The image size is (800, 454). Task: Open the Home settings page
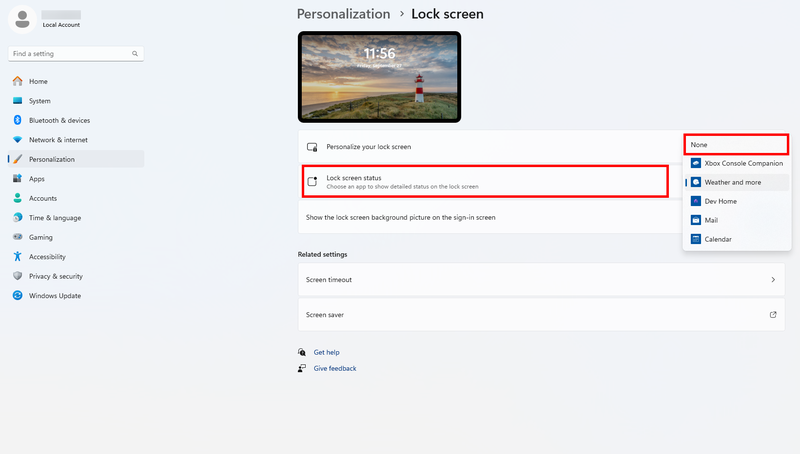click(x=76, y=81)
